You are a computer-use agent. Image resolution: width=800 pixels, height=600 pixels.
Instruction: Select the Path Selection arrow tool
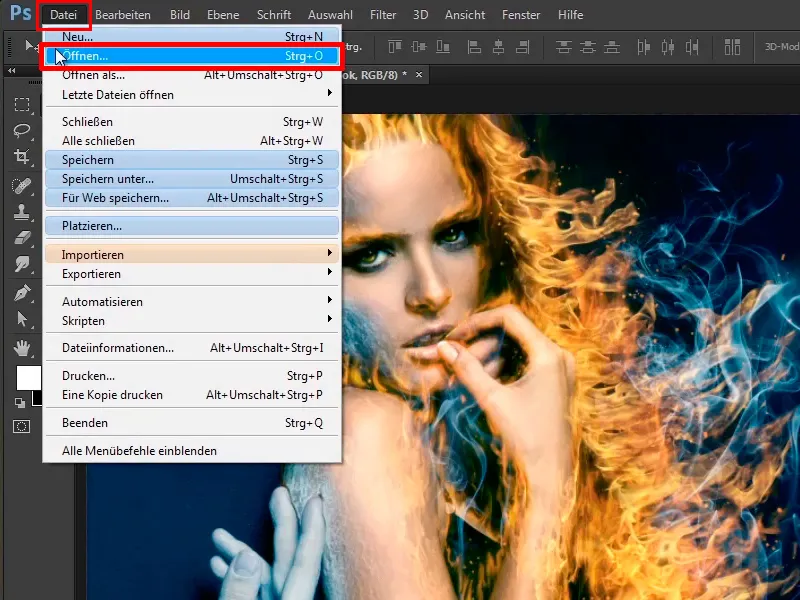tap(21, 319)
